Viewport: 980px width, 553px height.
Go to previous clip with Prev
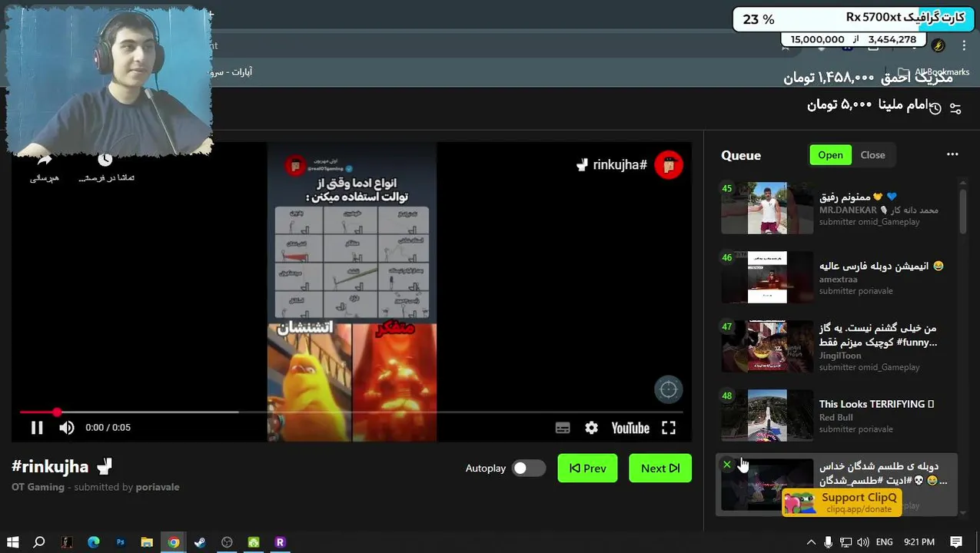(587, 468)
